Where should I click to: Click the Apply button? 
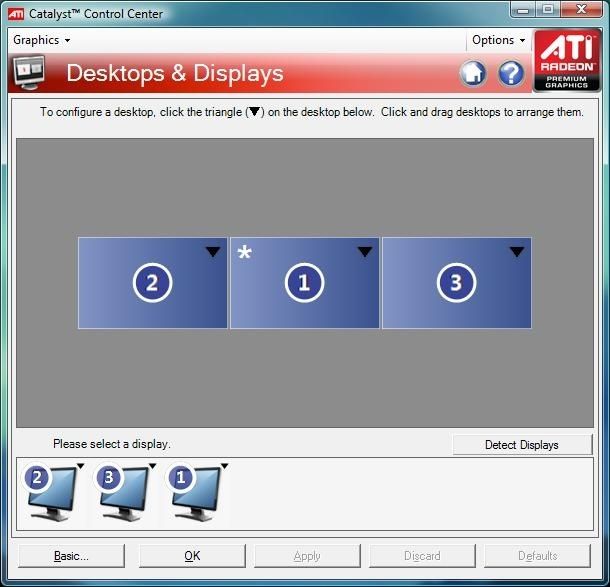pyautogui.click(x=307, y=556)
